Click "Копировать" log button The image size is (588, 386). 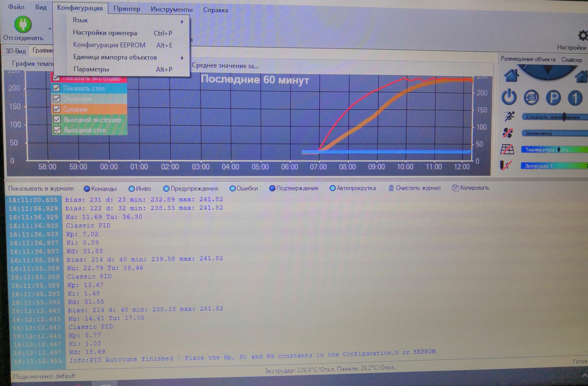click(471, 188)
